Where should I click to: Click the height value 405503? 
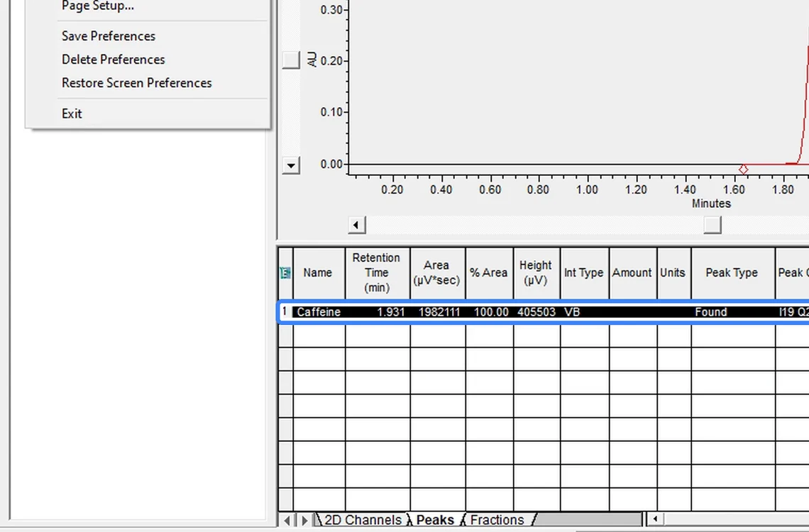536,312
